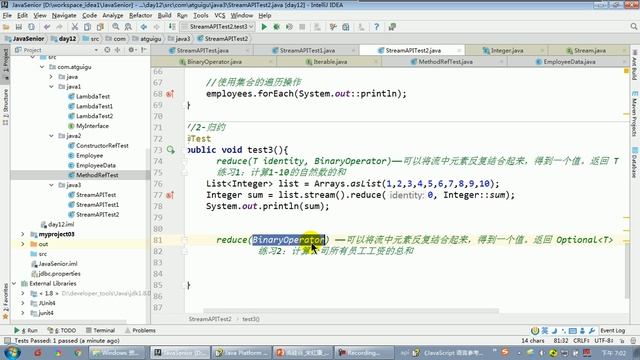Image resolution: width=640 pixels, height=360 pixels.
Task: Open the Analyze menu
Action: [113, 16]
